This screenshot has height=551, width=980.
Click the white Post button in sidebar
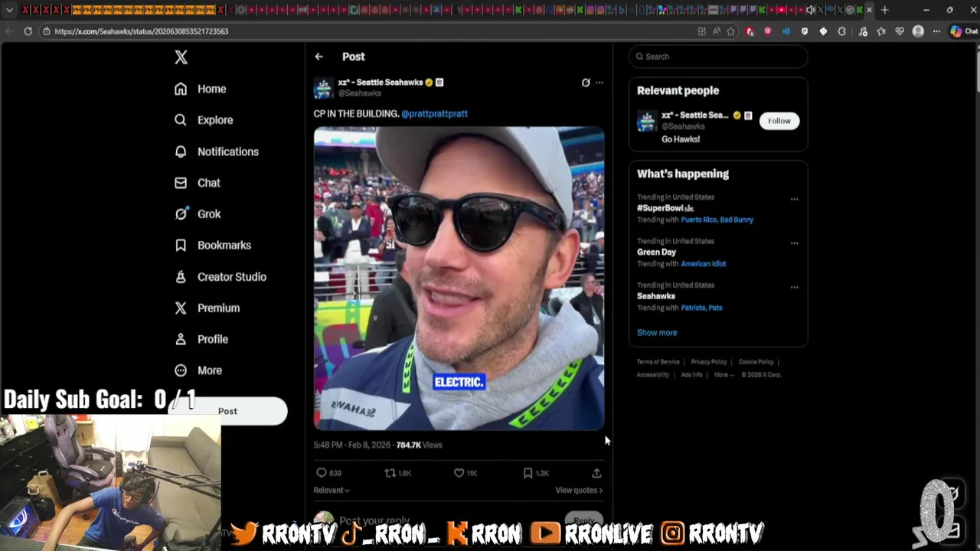click(227, 411)
